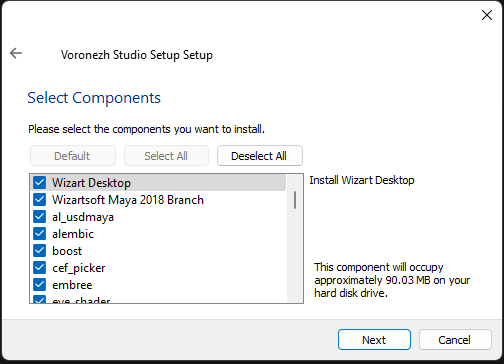Cancel the installation

pyautogui.click(x=455, y=340)
